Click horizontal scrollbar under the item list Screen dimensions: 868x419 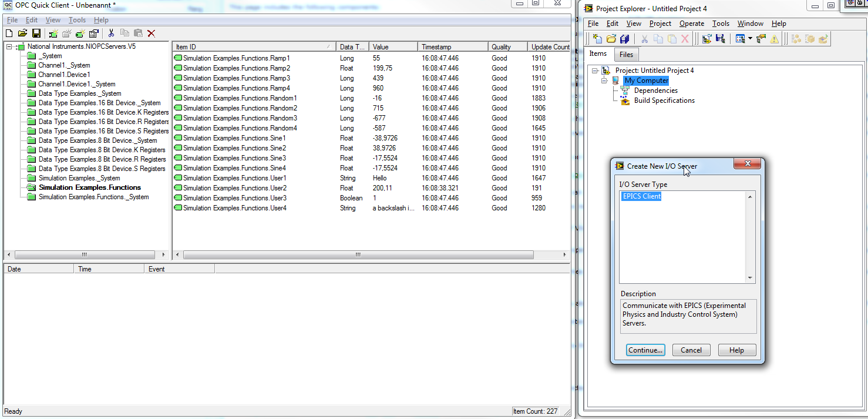pos(358,255)
